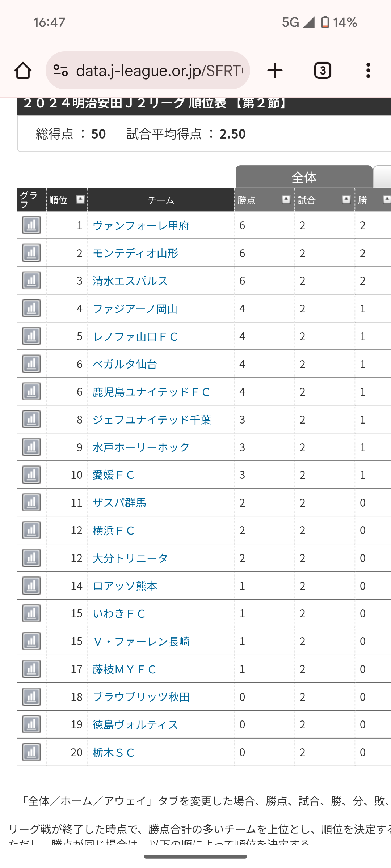
Task: Open the ジェフユナイテッド千葉 team link
Action: click(152, 420)
